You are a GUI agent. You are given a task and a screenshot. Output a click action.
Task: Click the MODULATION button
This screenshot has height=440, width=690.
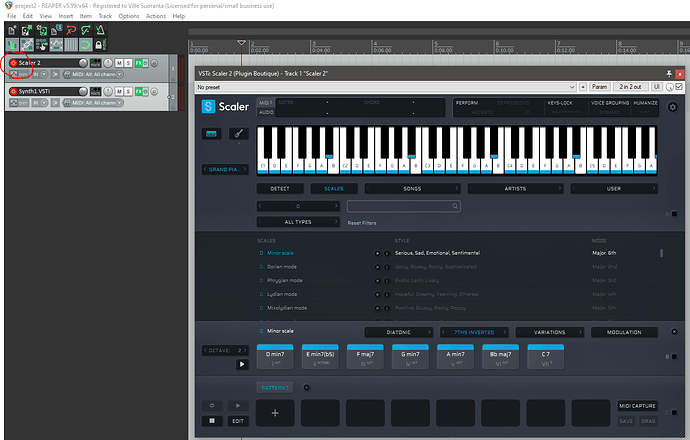pyautogui.click(x=624, y=332)
